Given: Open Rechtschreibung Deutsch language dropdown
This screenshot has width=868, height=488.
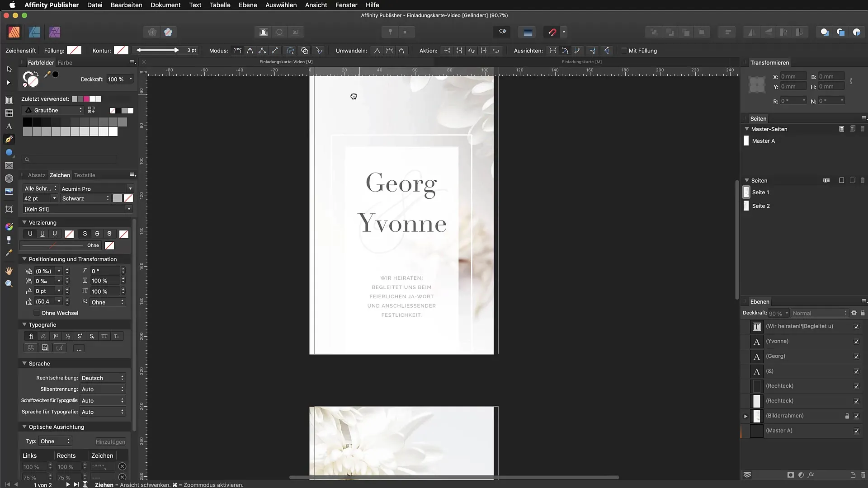Looking at the screenshot, I should tap(103, 378).
